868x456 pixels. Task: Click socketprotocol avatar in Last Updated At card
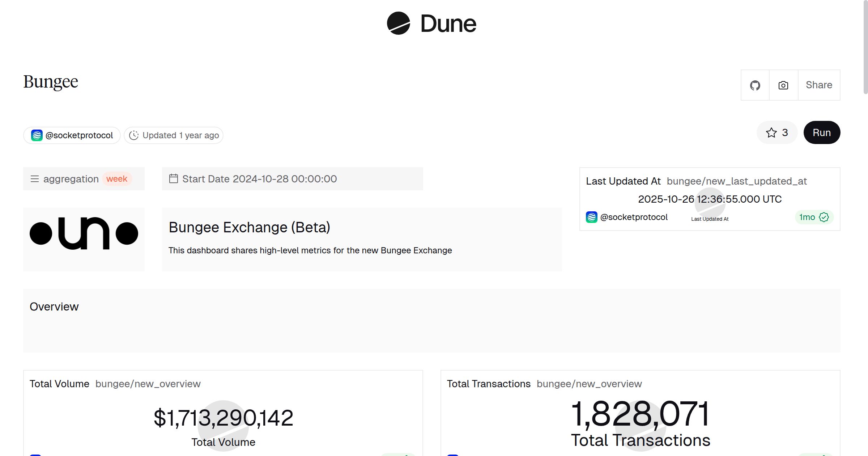[x=591, y=217]
